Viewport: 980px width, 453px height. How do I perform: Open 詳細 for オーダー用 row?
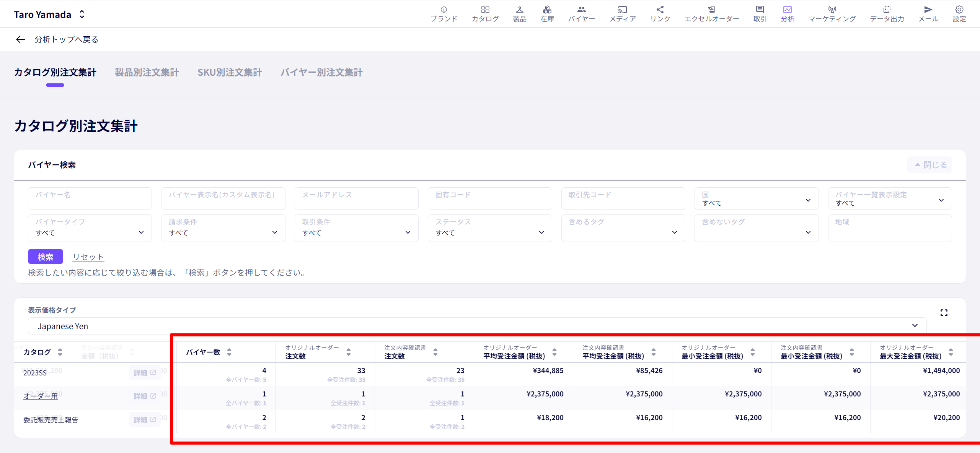point(145,396)
